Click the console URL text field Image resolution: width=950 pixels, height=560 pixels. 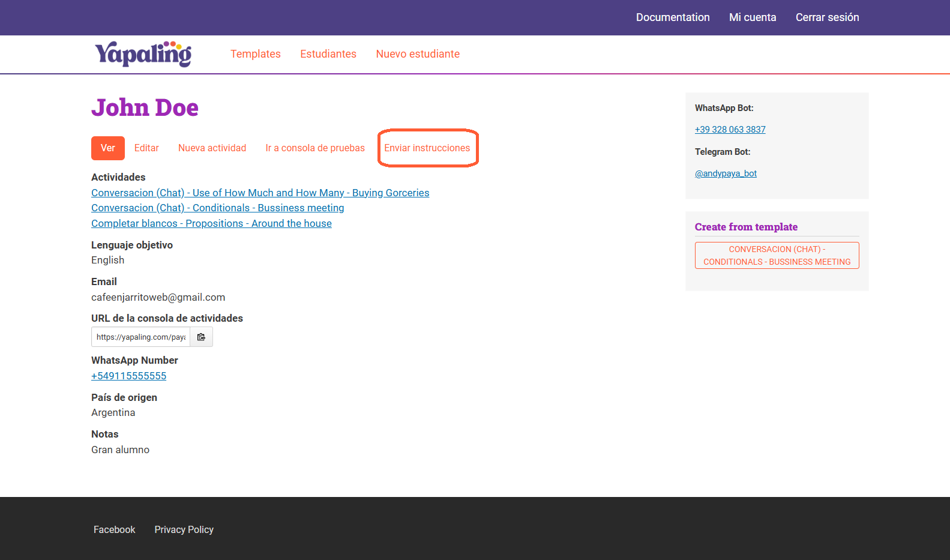pos(141,337)
